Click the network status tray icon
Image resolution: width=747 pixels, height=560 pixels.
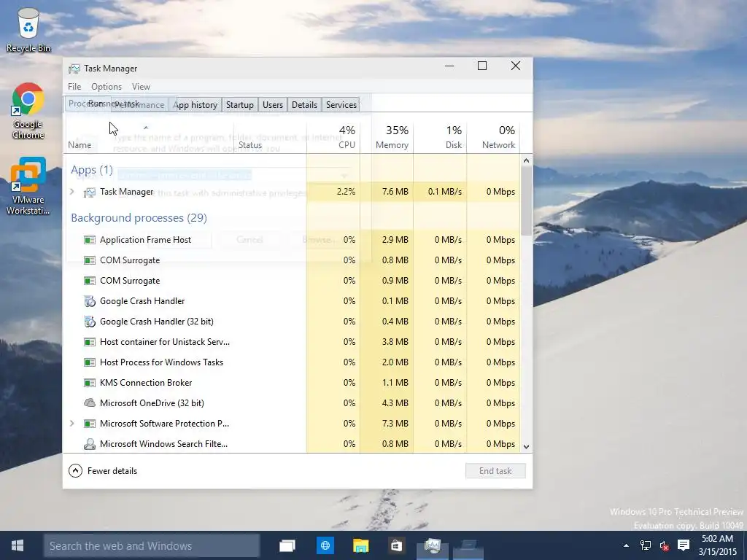(646, 545)
